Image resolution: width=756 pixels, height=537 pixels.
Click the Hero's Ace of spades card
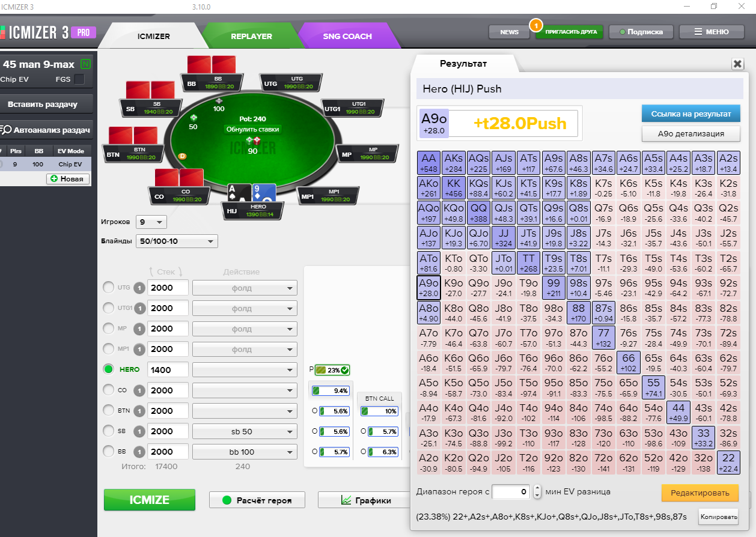pyautogui.click(x=239, y=192)
